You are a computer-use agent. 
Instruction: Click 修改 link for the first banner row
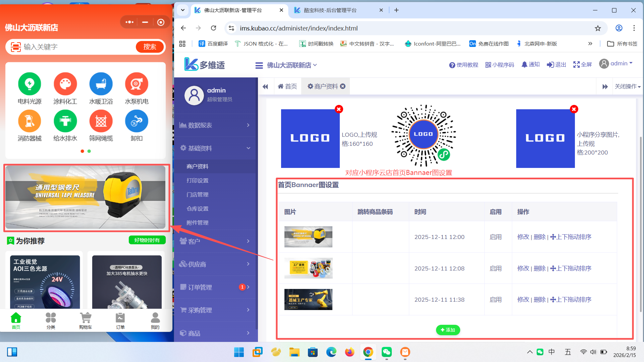(523, 237)
